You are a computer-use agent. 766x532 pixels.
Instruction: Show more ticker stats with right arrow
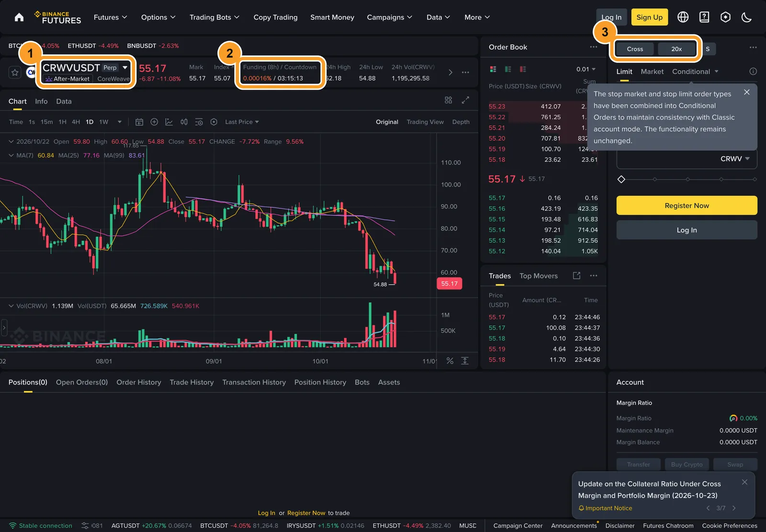coord(451,72)
